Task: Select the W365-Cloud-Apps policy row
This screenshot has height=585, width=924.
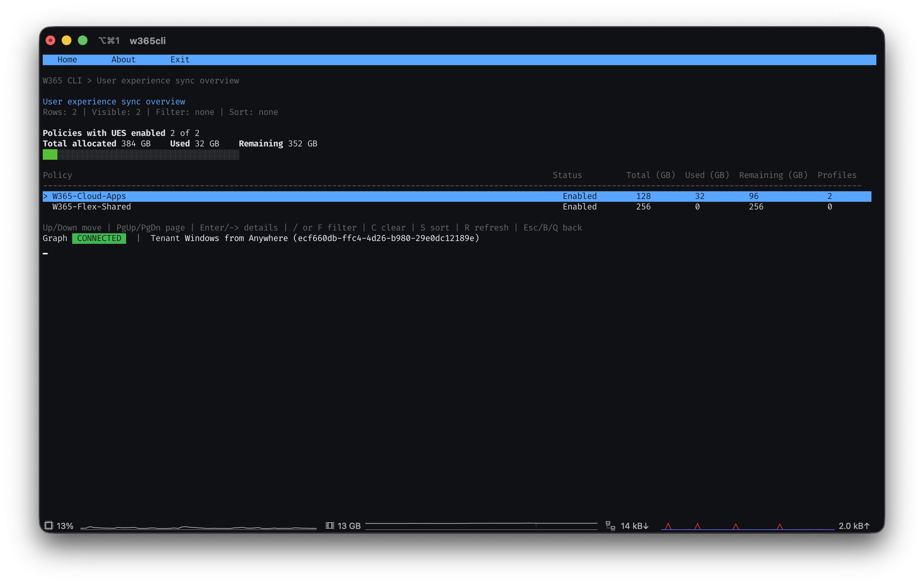Action: tap(457, 196)
